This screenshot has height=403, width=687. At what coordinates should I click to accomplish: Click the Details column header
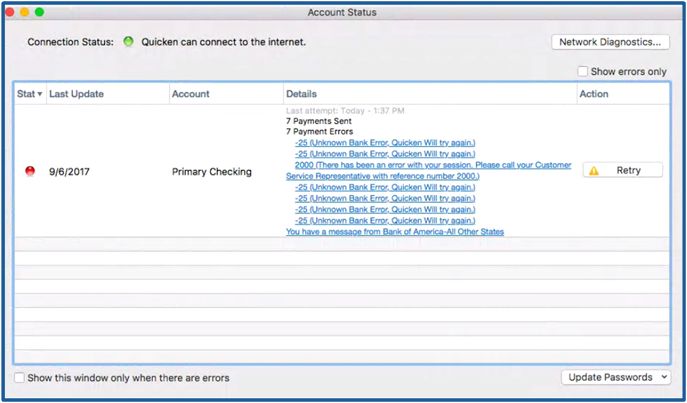click(301, 94)
